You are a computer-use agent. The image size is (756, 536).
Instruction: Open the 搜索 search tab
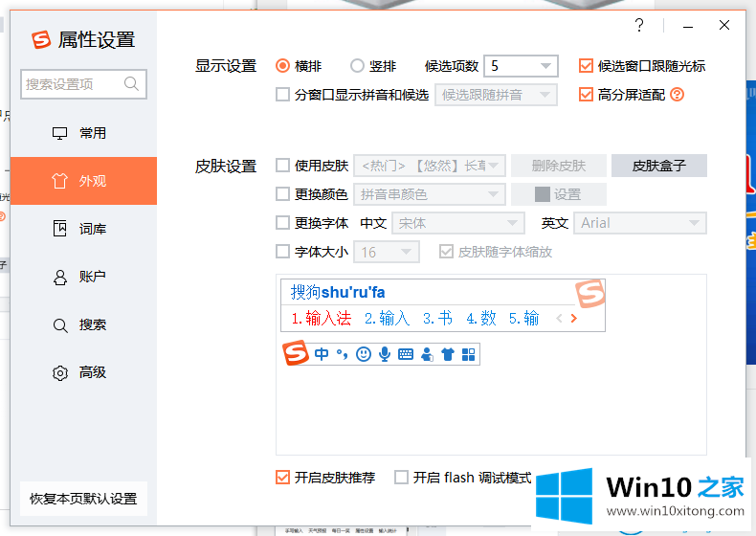tap(83, 324)
